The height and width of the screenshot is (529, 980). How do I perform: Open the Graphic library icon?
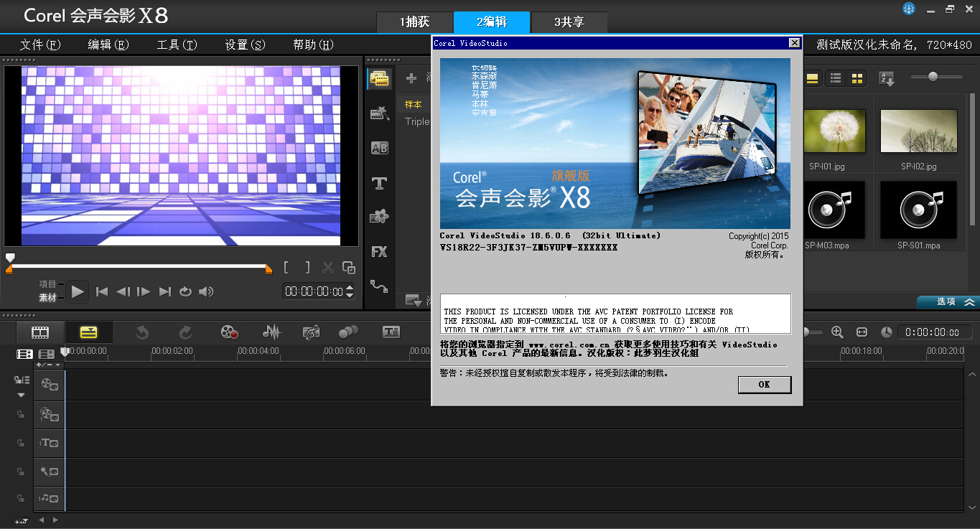click(379, 217)
